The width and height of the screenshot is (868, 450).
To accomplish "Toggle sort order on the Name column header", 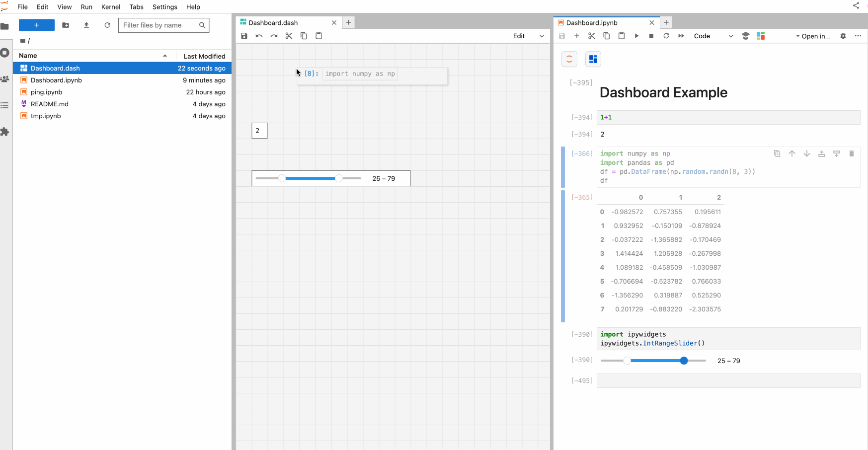I will 28,55.
